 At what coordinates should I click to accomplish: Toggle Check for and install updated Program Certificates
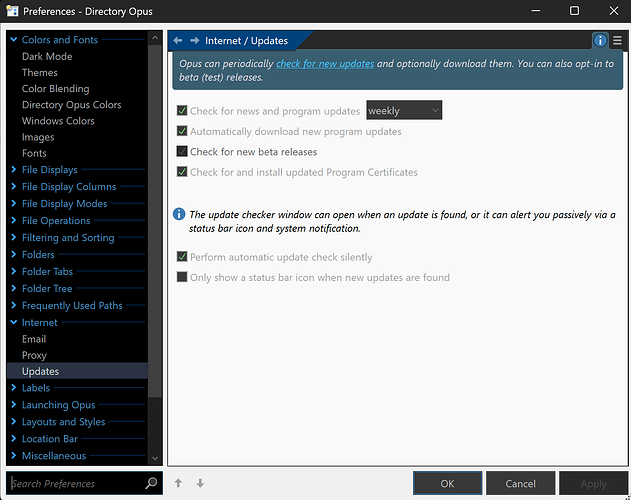pos(182,171)
